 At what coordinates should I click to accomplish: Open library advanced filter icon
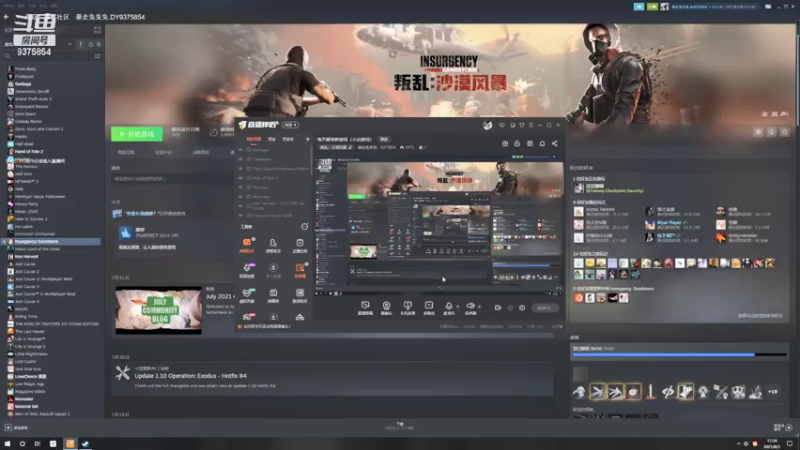pyautogui.click(x=97, y=56)
